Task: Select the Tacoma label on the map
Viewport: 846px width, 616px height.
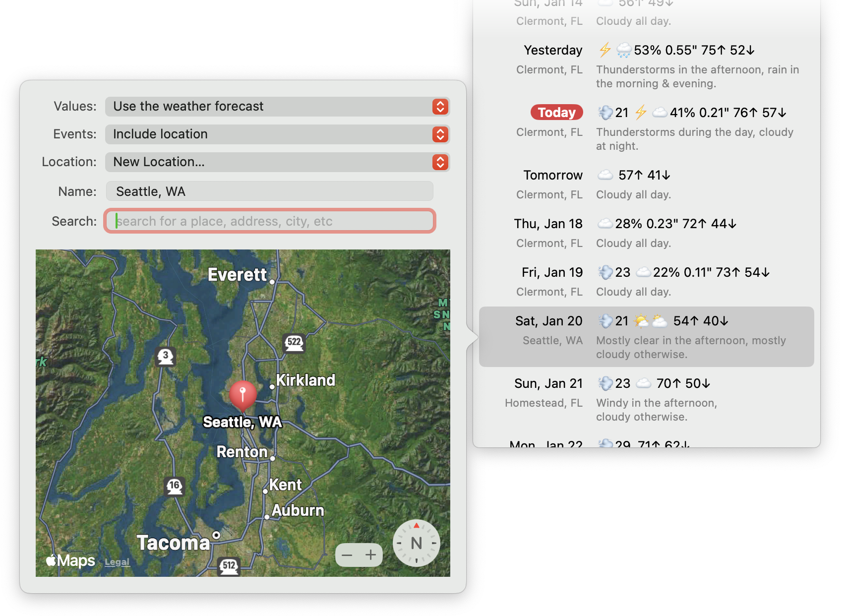Action: click(174, 543)
